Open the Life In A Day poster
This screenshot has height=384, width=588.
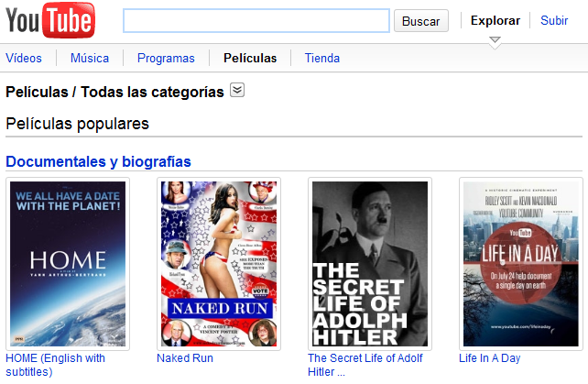[521, 264]
